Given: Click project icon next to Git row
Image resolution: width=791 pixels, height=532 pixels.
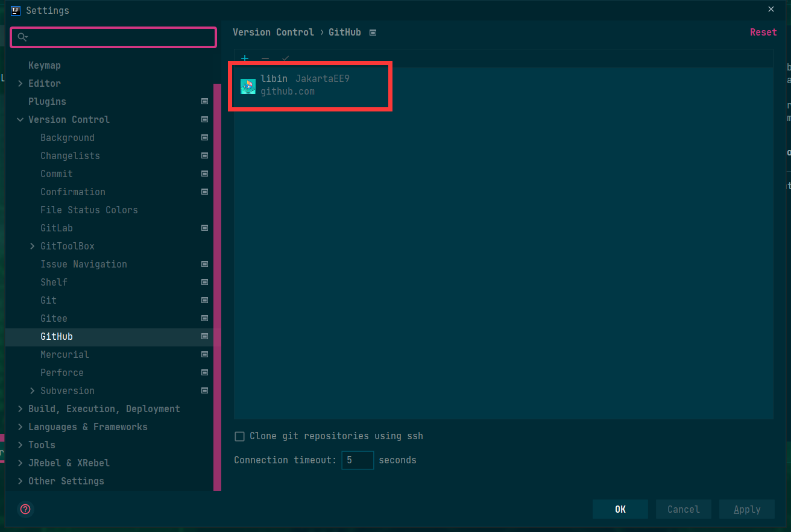Looking at the screenshot, I should click(x=204, y=300).
